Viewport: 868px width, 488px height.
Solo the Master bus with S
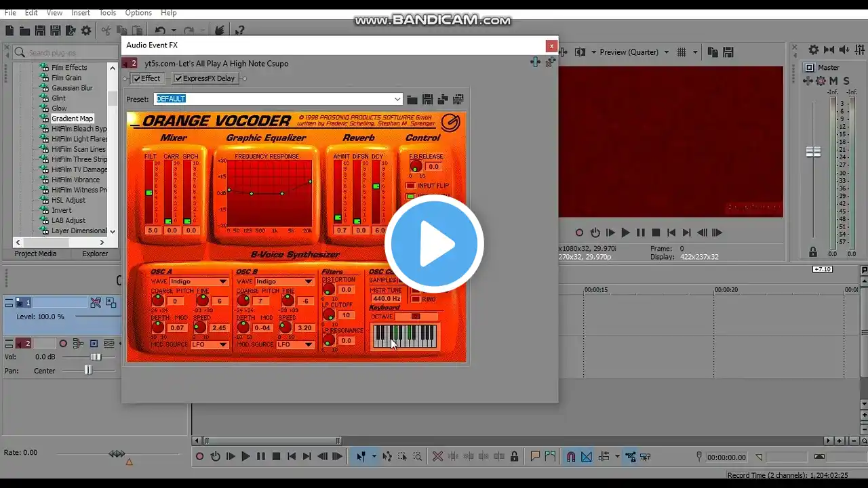[845, 81]
